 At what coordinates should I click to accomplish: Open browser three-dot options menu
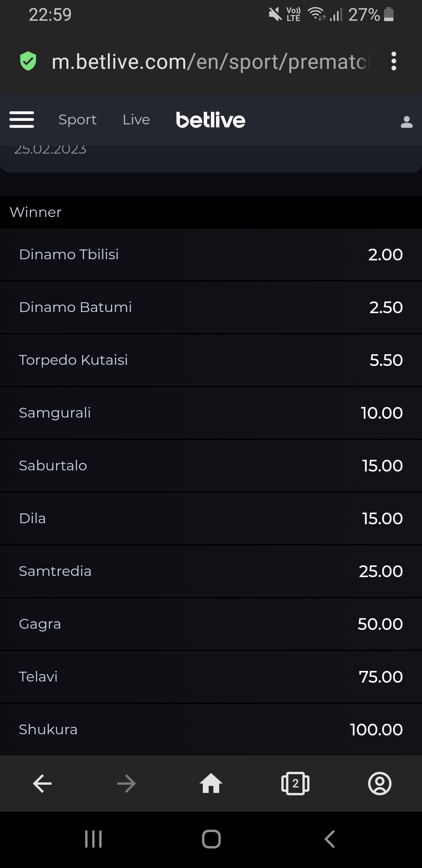point(393,61)
